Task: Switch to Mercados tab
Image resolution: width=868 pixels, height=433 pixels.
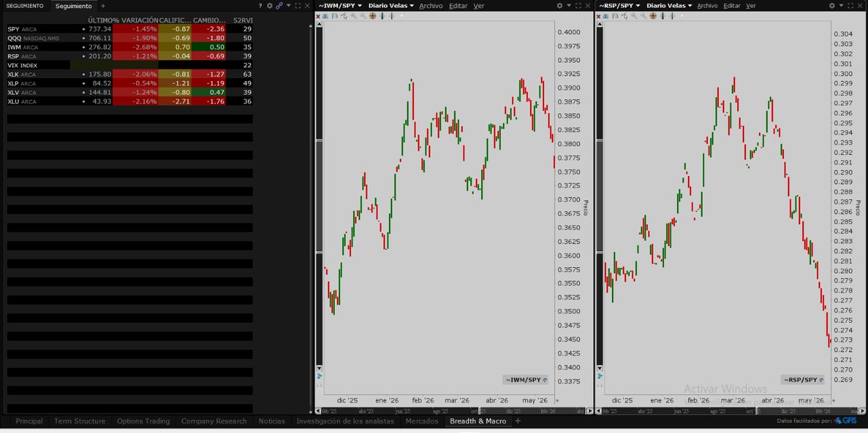Action: tap(422, 421)
